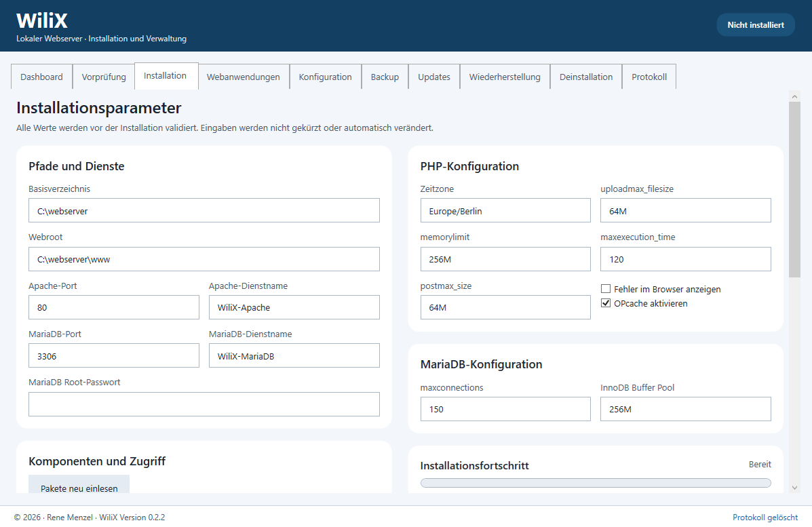The height and width of the screenshot is (527, 812).
Task: Open the Webanwendungen tab
Action: coord(244,77)
